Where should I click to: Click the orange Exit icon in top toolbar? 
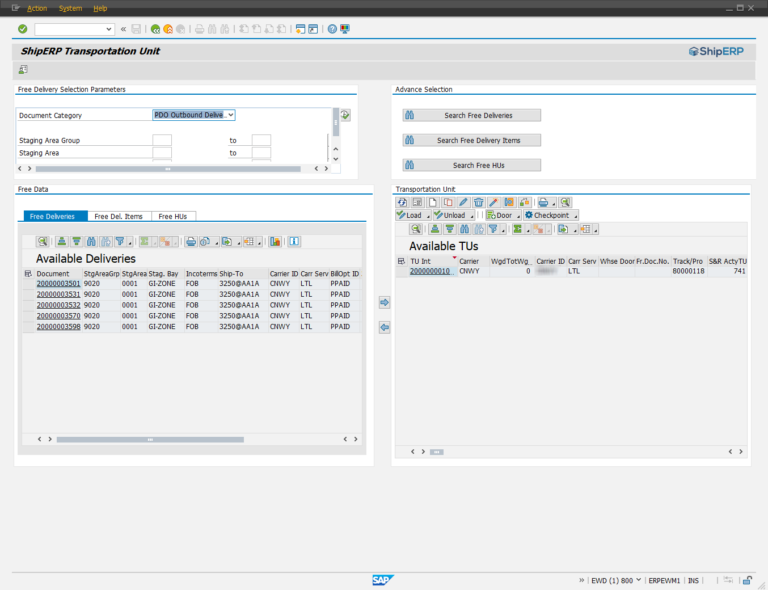pos(168,29)
